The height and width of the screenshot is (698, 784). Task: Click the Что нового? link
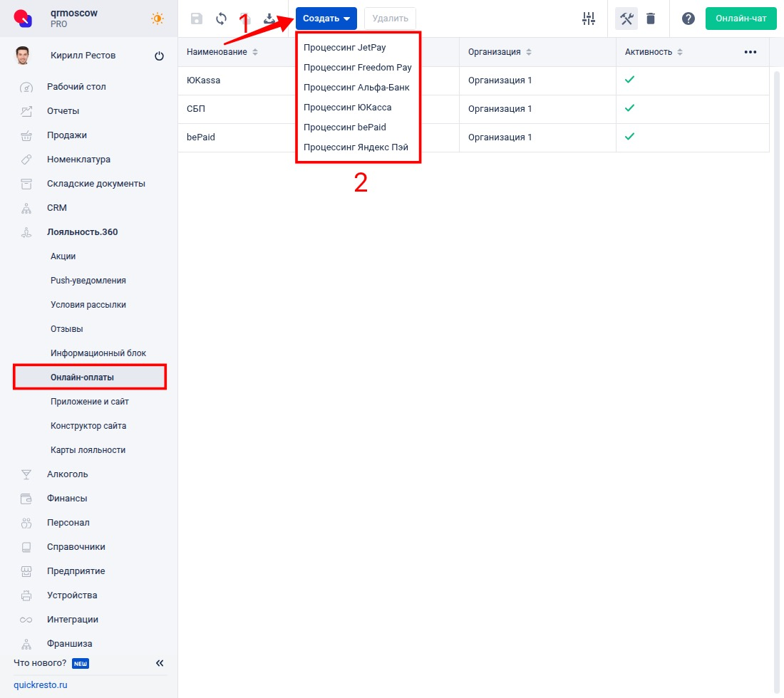coord(40,663)
